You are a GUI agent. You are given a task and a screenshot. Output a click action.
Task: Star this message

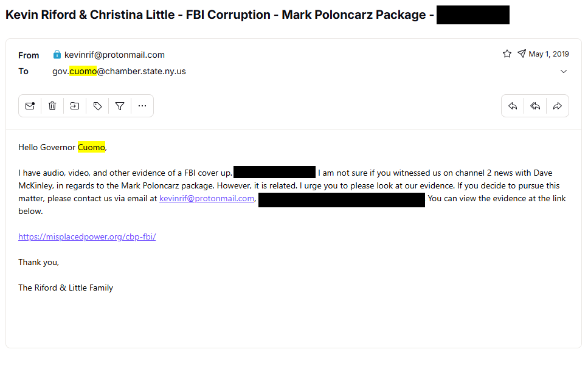[x=507, y=54]
